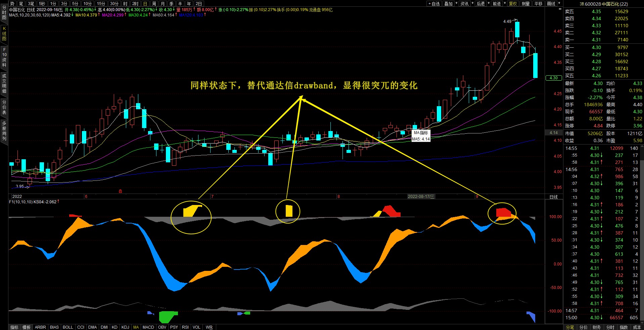Open dropdown arrow next to 叠加
Image resolution: width=644 pixels, height=330 pixels.
coord(456,3)
